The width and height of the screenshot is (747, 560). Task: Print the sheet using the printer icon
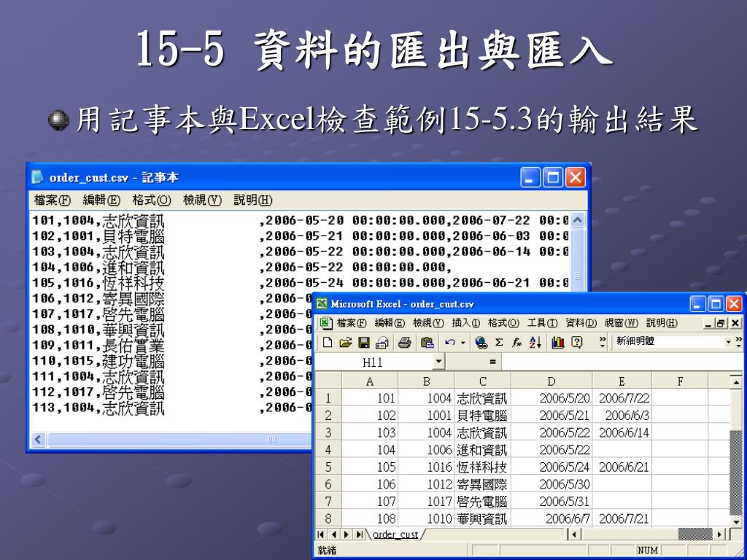pos(404,342)
